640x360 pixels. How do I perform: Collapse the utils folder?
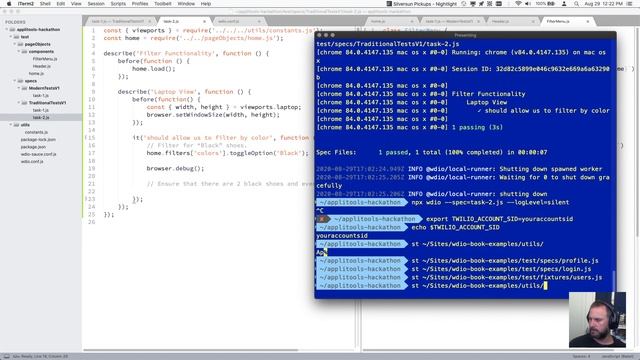11,125
